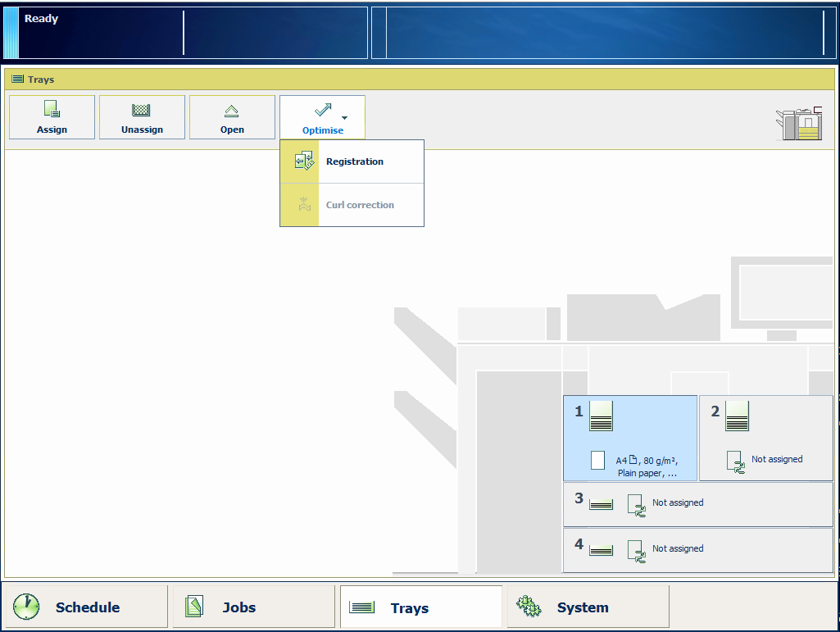Click the Unassign tray icon
The height and width of the screenshot is (632, 840).
tap(142, 110)
